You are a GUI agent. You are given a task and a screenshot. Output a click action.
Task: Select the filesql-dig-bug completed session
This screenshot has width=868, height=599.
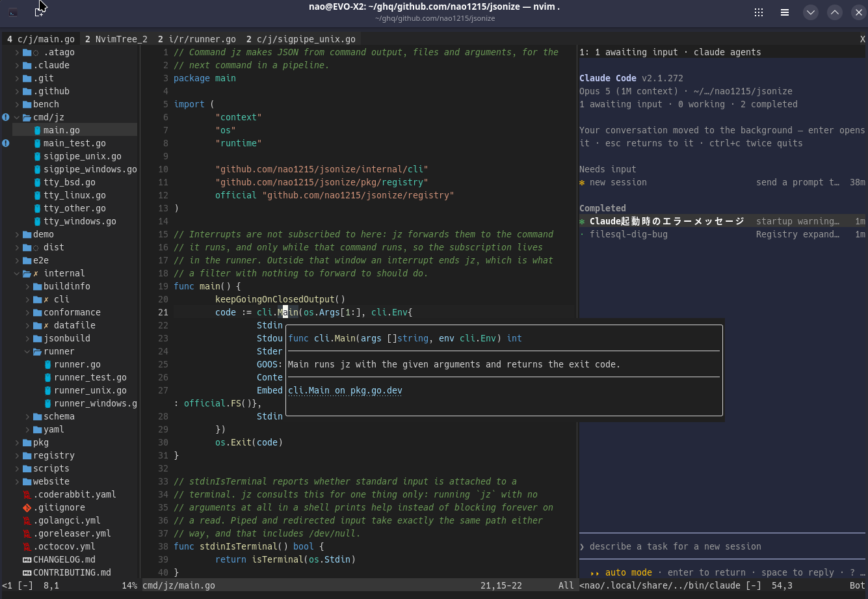coord(722,234)
